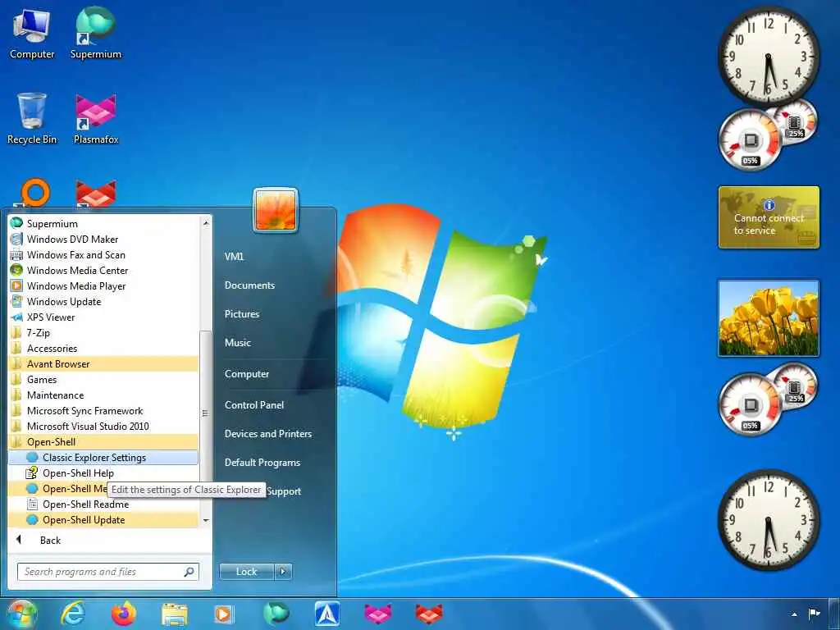Viewport: 840px width, 630px height.
Task: Open Open-Shell Readme
Action: coord(103,504)
